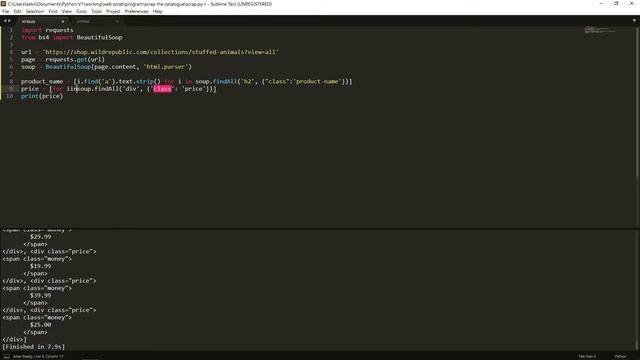Open the Project menu
640x360 pixels.
click(x=113, y=11)
